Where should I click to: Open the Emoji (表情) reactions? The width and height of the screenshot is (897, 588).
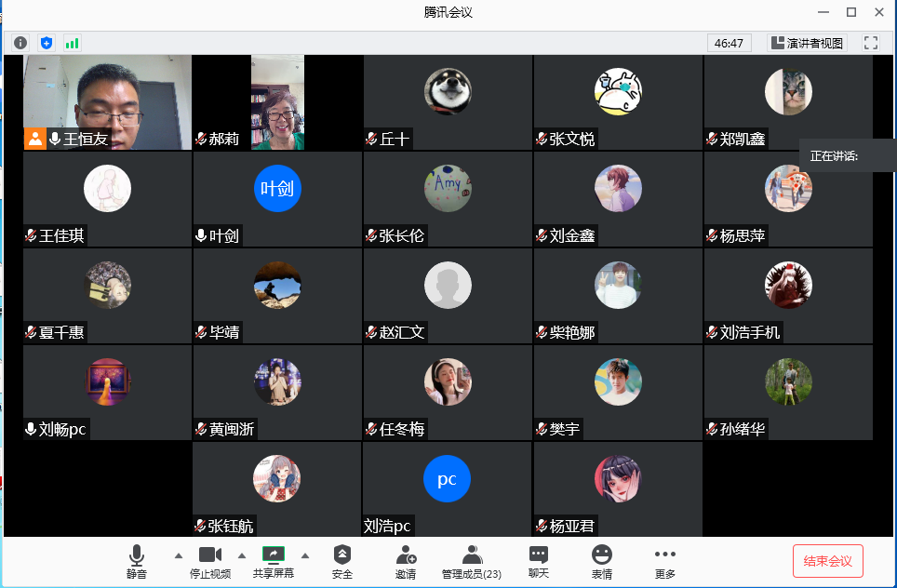pyautogui.click(x=602, y=562)
